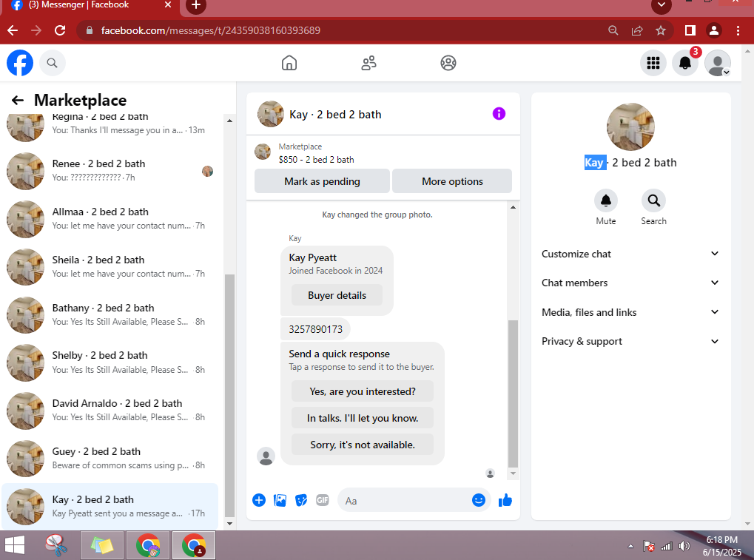Open the Friends icon in top navigation
This screenshot has width=754, height=560.
368,63
